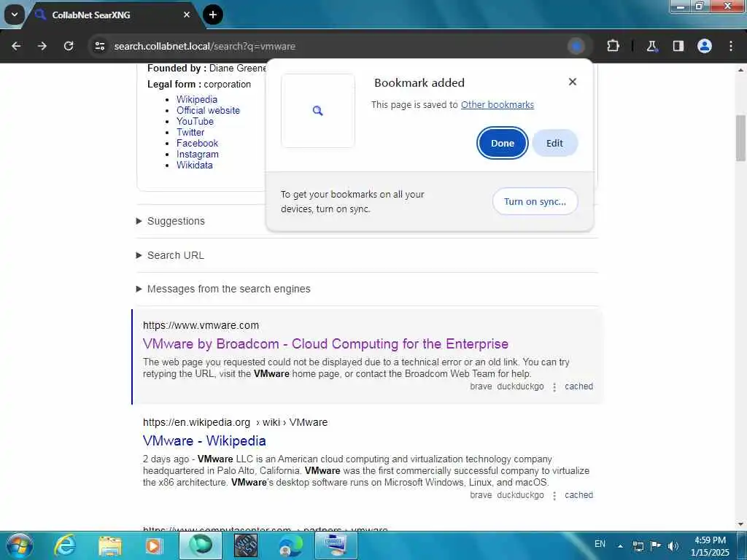
Task: Open Chrome three-dot menu
Action: [x=731, y=46]
